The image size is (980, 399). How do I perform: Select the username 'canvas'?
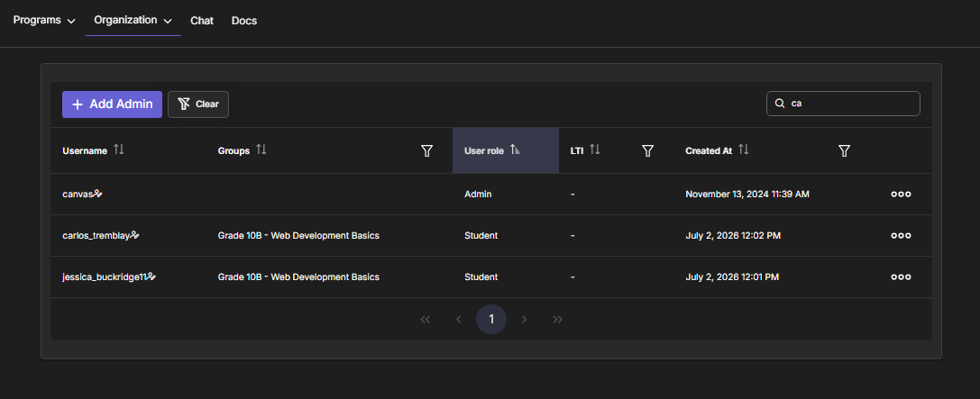click(78, 195)
